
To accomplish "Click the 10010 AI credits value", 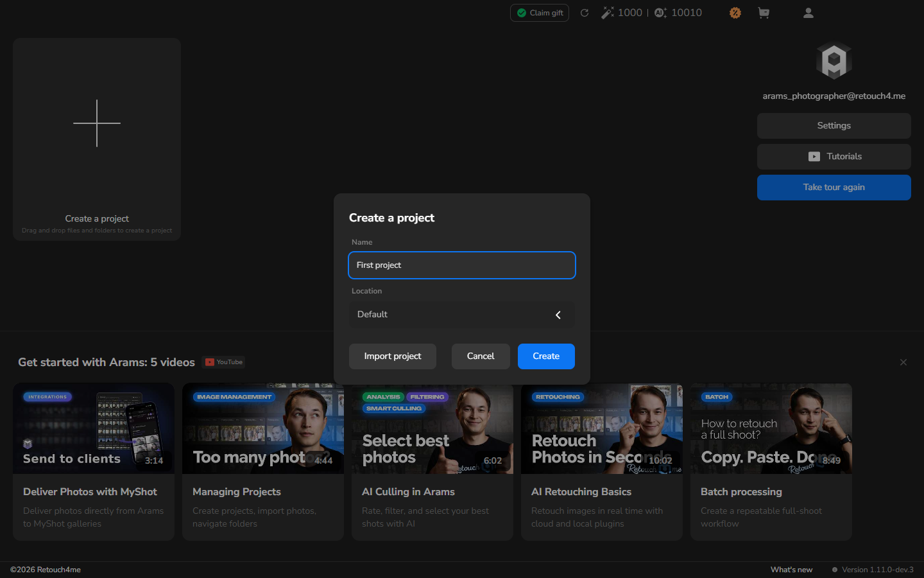I will [x=687, y=13].
